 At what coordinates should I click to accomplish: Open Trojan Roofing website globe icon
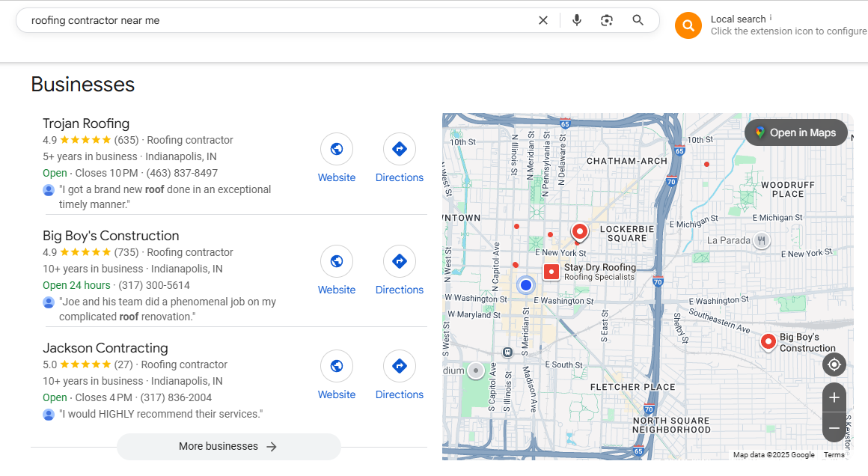[x=337, y=149]
